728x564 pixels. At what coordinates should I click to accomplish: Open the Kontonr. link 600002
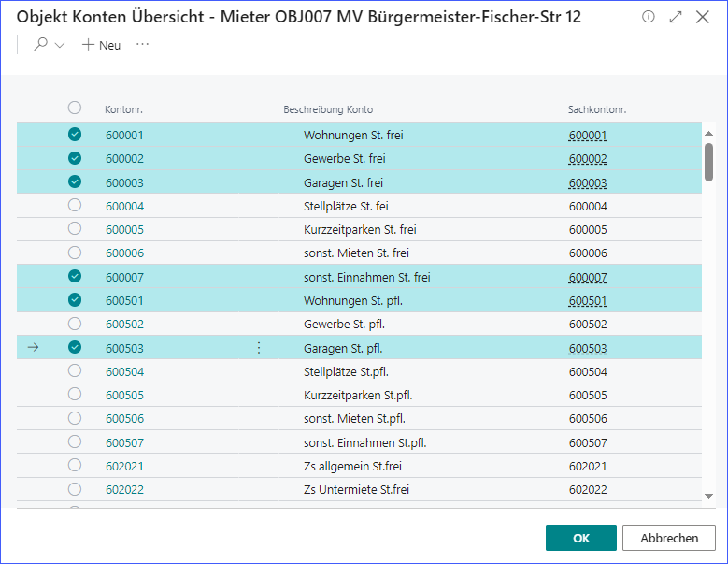[124, 159]
